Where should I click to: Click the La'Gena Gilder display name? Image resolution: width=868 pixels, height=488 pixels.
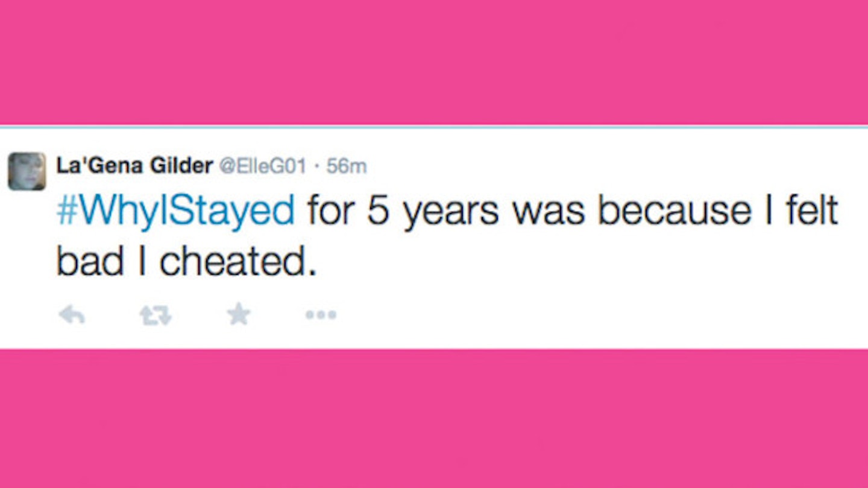tap(134, 166)
